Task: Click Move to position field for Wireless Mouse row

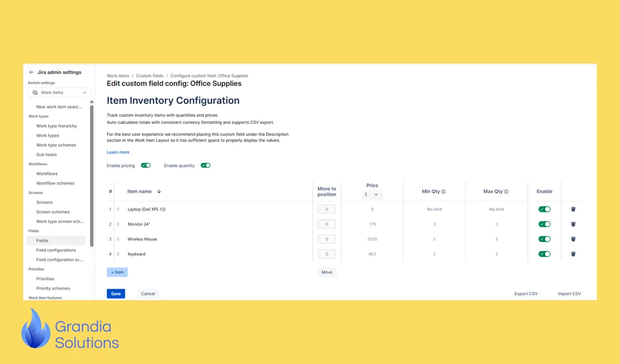Action: 327,239
